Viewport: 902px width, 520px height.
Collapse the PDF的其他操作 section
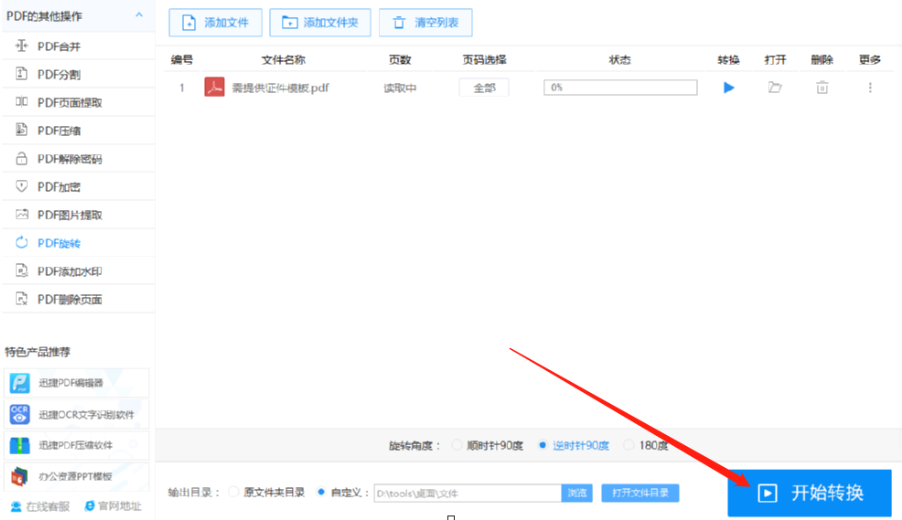click(139, 15)
